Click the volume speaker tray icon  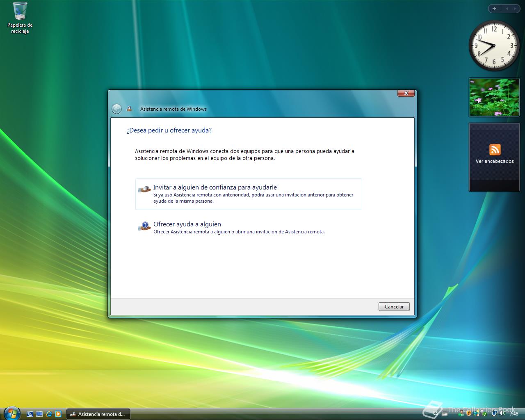502,413
